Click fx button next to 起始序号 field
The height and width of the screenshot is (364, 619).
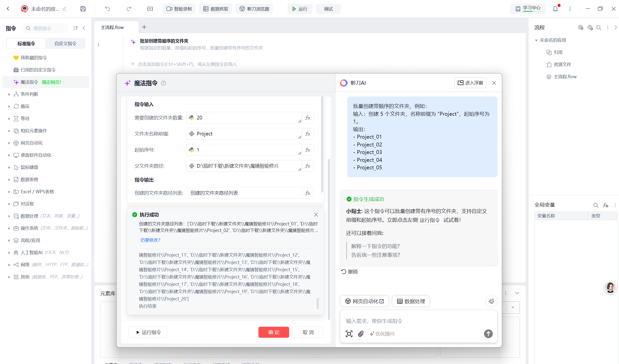pyautogui.click(x=307, y=150)
